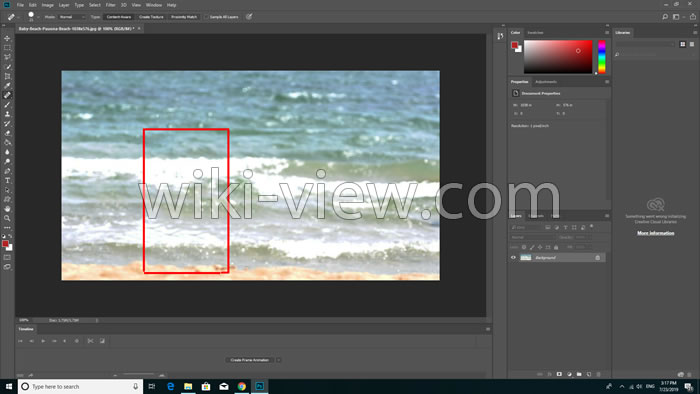This screenshot has width=700, height=394.
Task: Open the Timeline panel flyout menu
Action: 488,329
